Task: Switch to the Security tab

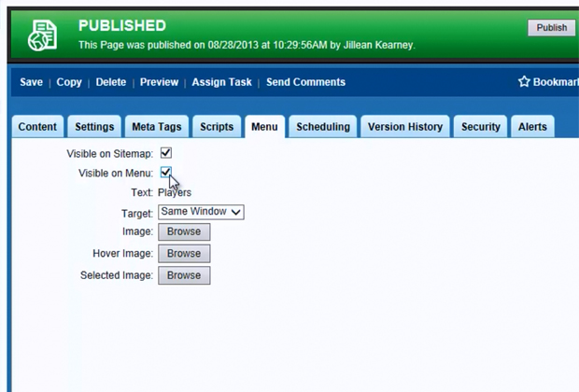Action: click(480, 127)
